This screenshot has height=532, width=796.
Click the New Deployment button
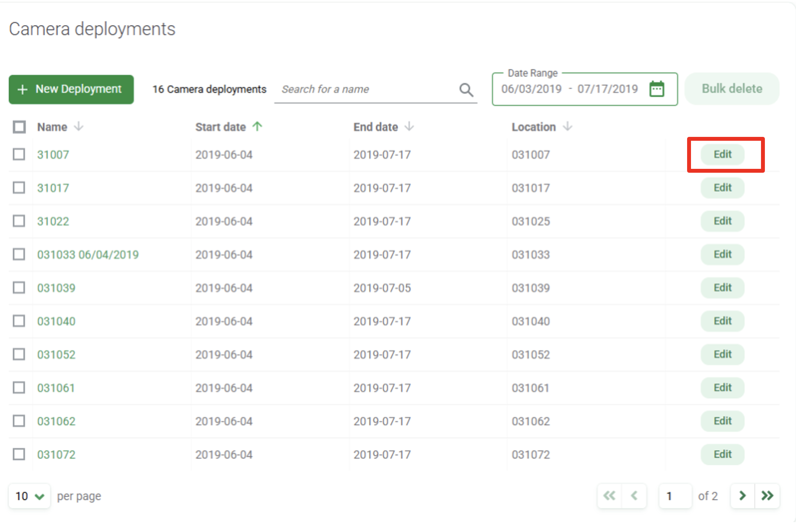click(x=71, y=89)
